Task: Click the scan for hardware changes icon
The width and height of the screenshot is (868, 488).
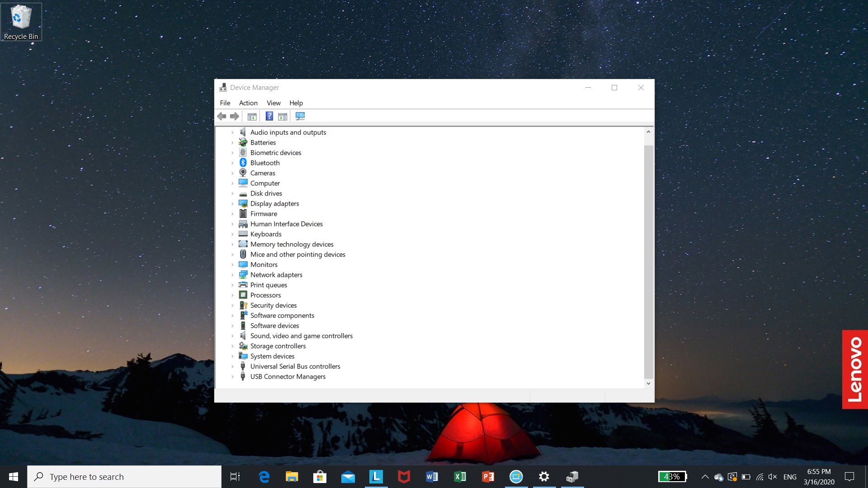Action: pos(301,116)
